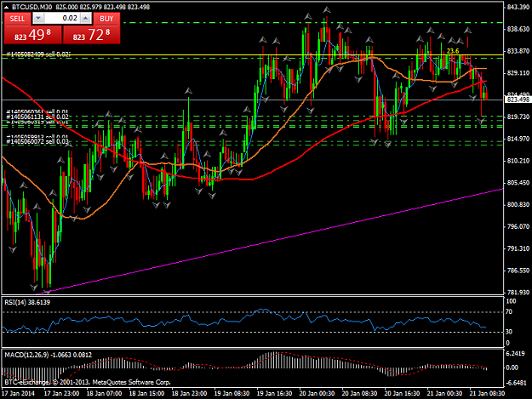Screen dimensions: 532x399
Task: Click price scale value 814.970
Action: click(x=518, y=139)
